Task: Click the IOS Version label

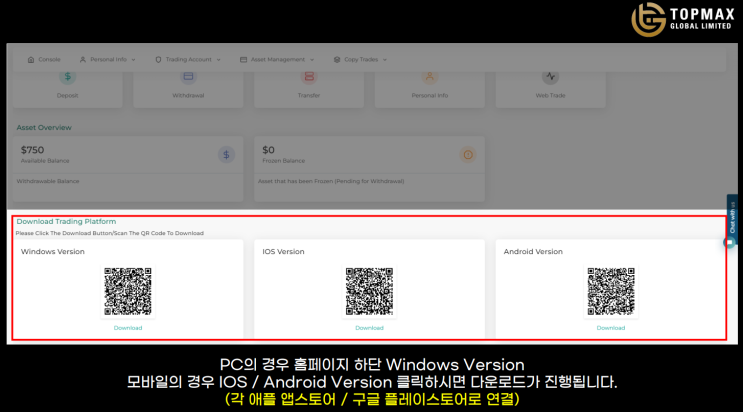Action: pyautogui.click(x=283, y=252)
